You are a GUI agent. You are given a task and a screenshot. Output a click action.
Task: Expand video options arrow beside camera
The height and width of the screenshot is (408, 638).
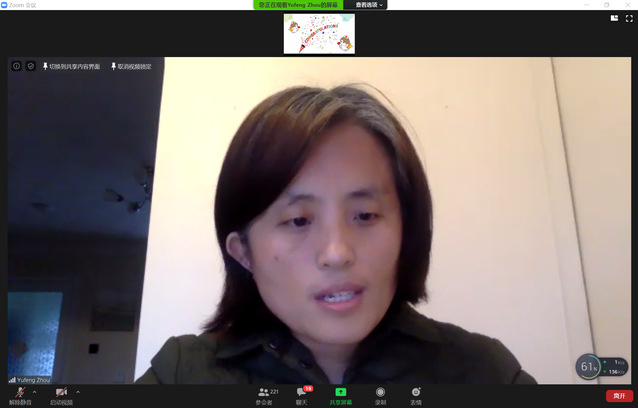click(x=78, y=392)
